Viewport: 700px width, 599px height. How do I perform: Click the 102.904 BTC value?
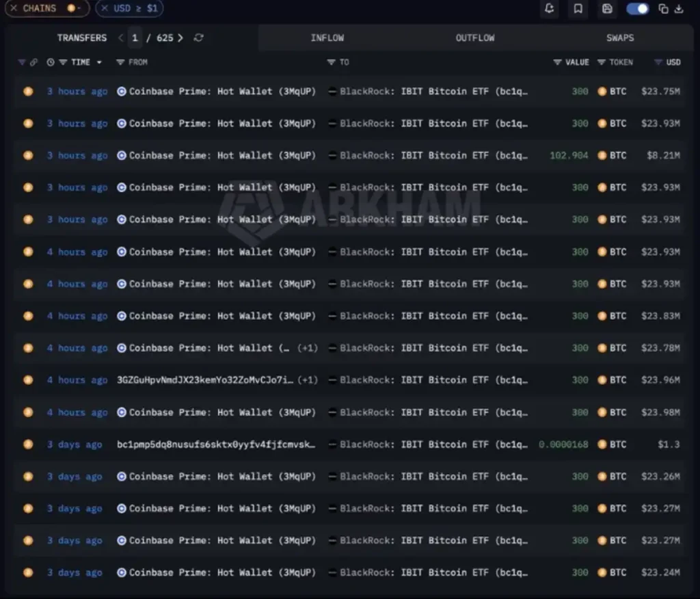(569, 155)
